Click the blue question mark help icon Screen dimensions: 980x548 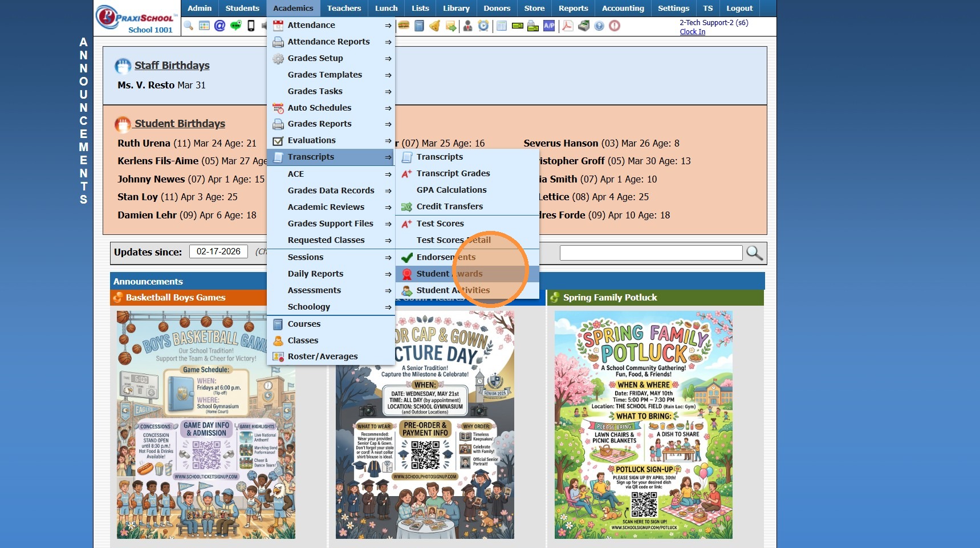(599, 26)
